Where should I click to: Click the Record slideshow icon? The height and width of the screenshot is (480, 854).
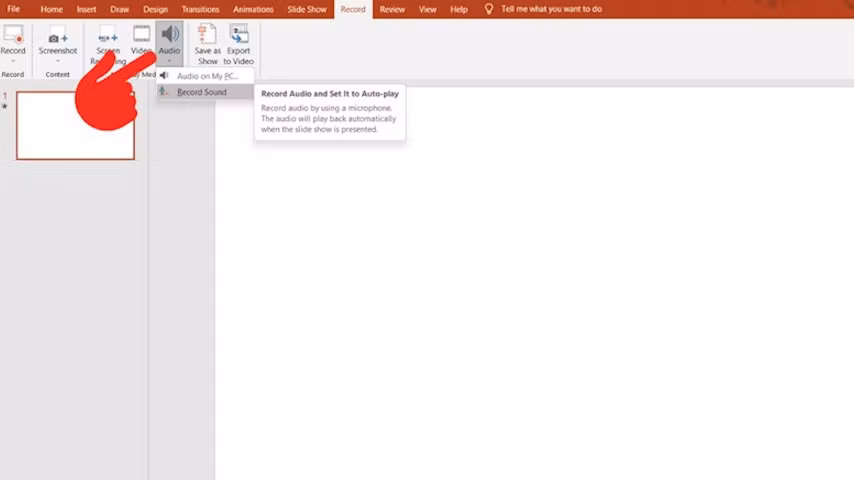pos(13,34)
